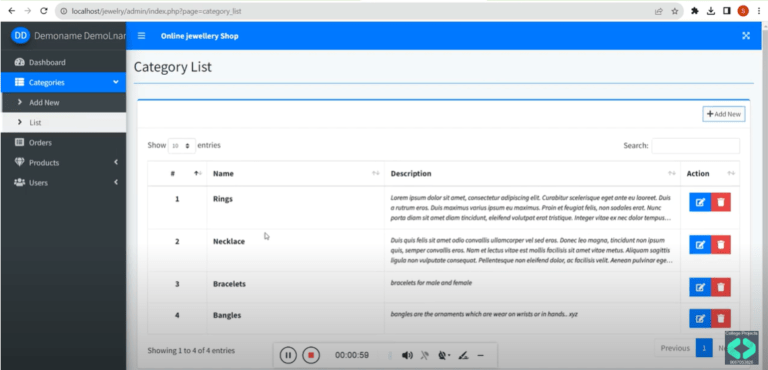Open the entries-per-page dropdown

click(182, 146)
